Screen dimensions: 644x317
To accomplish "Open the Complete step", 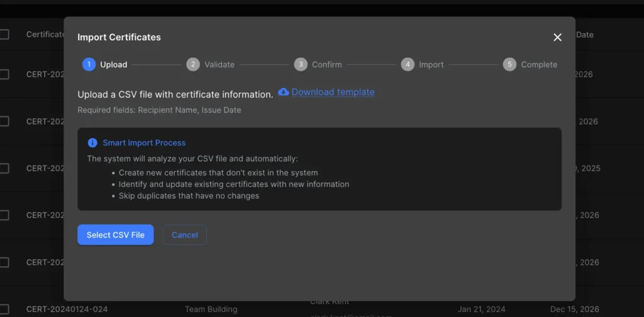I will [x=539, y=64].
